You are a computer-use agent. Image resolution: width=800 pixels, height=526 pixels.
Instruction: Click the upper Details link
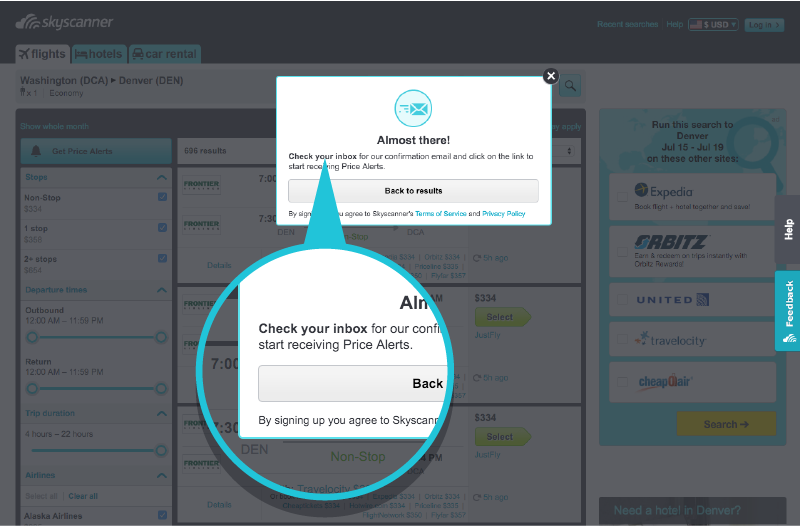(219, 265)
